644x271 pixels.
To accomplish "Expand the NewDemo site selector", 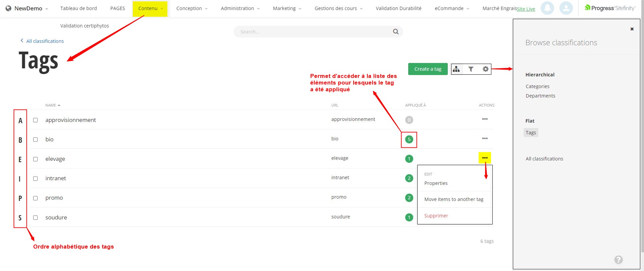I will click(x=28, y=8).
